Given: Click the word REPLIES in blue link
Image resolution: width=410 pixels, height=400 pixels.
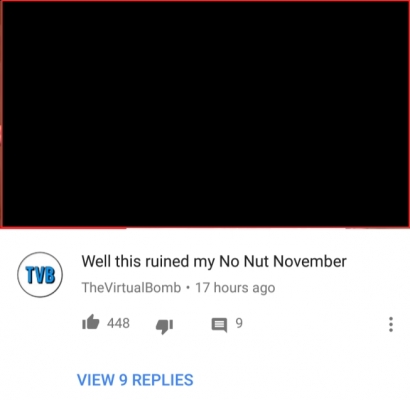Looking at the screenshot, I should [x=163, y=380].
